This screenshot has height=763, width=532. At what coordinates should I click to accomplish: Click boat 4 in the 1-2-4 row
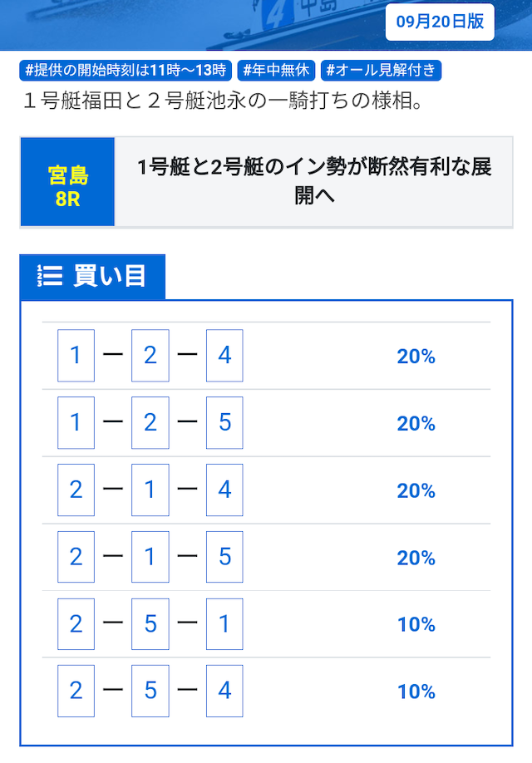224,355
